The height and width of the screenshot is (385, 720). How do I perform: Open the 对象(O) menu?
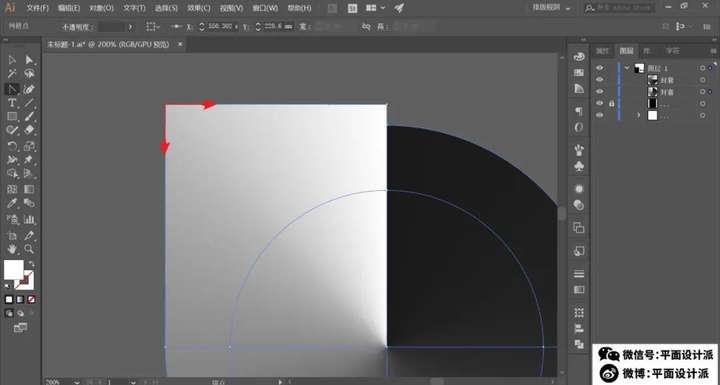[101, 8]
